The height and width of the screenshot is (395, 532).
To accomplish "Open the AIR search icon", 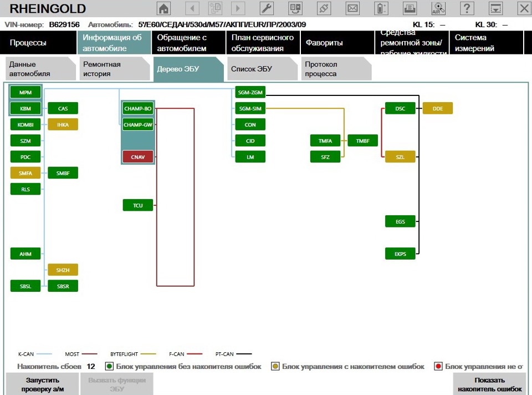I will [x=438, y=8].
